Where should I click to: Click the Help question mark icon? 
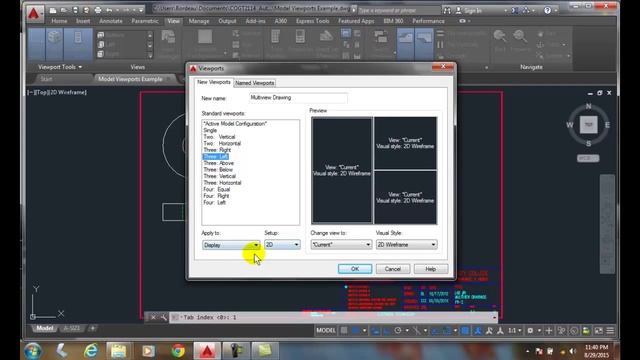click(547, 10)
